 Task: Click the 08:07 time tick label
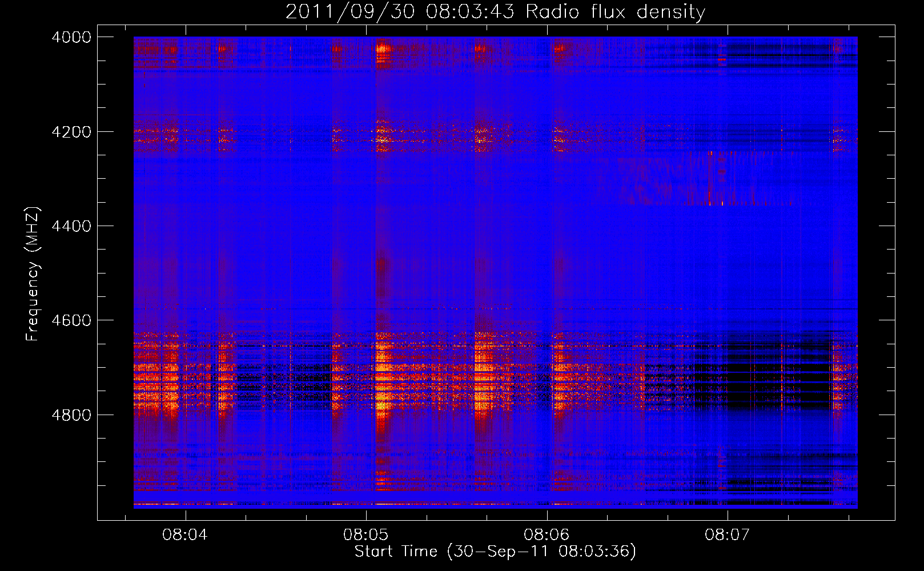[x=727, y=534]
